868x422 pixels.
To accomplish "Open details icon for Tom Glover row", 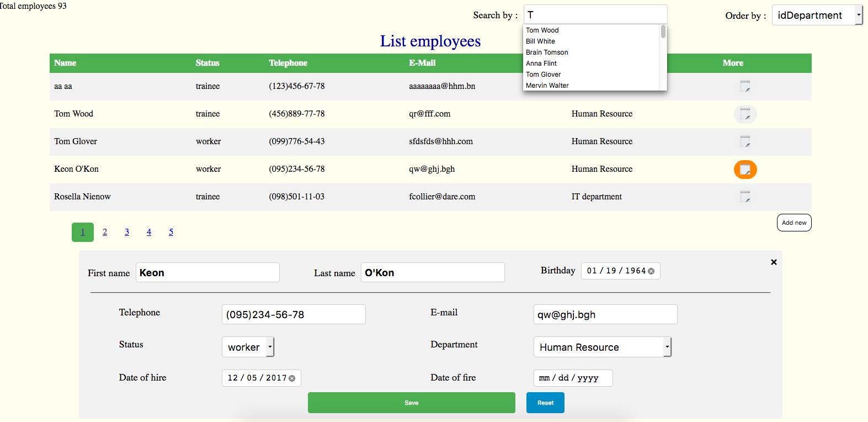I will pos(745,142).
